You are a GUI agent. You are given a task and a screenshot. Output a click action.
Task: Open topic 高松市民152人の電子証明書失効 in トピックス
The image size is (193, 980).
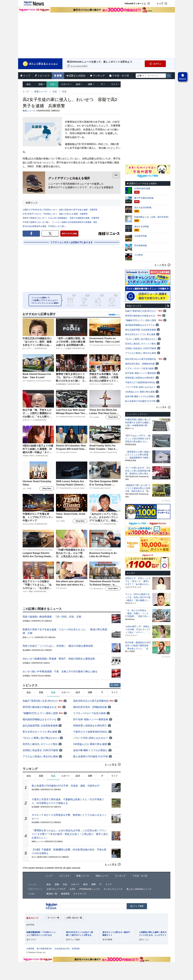[91, 701]
